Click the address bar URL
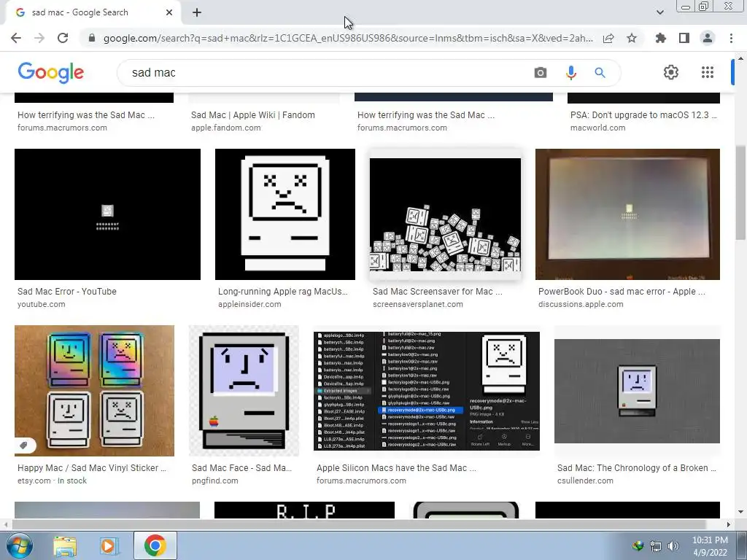Screen dimensions: 747x560 click(348, 38)
